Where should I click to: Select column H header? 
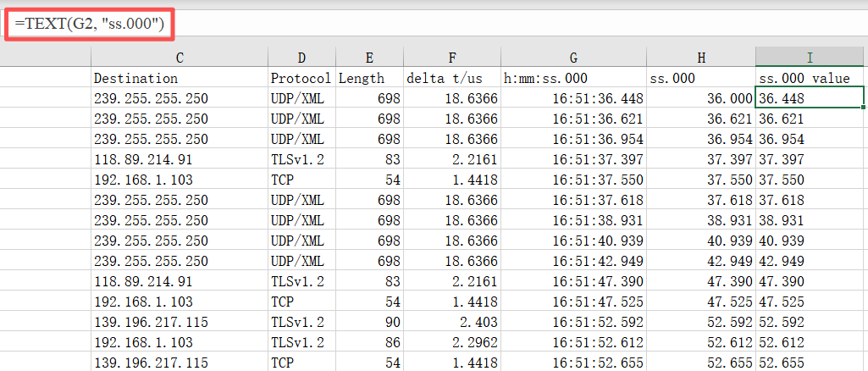701,58
